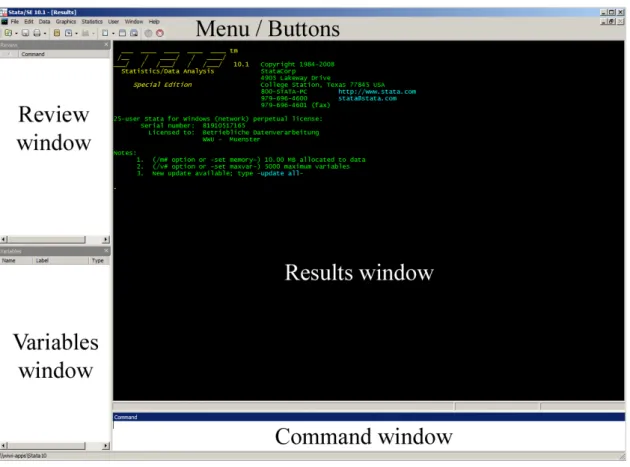Screen dimensions: 630x467
Task: Click the stata@stata.com email link
Action: point(367,98)
